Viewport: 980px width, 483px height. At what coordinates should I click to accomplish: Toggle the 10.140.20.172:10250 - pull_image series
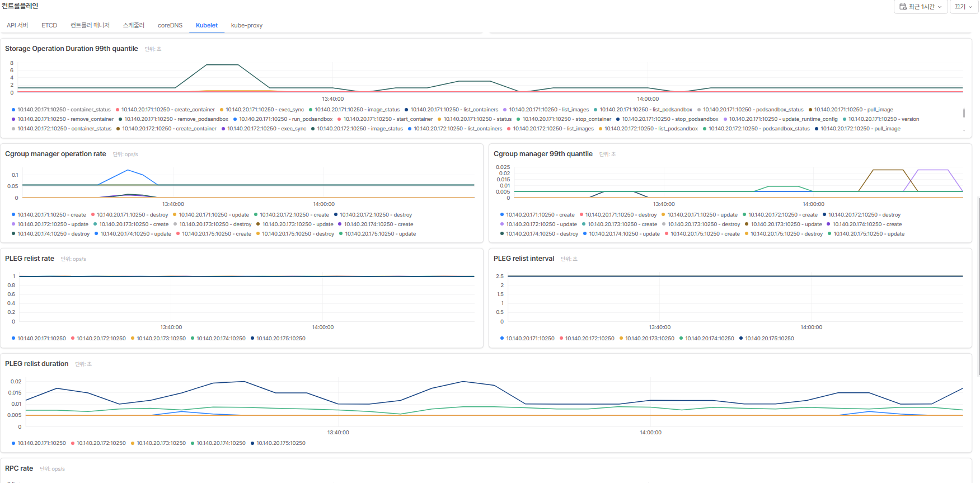[x=858, y=129]
